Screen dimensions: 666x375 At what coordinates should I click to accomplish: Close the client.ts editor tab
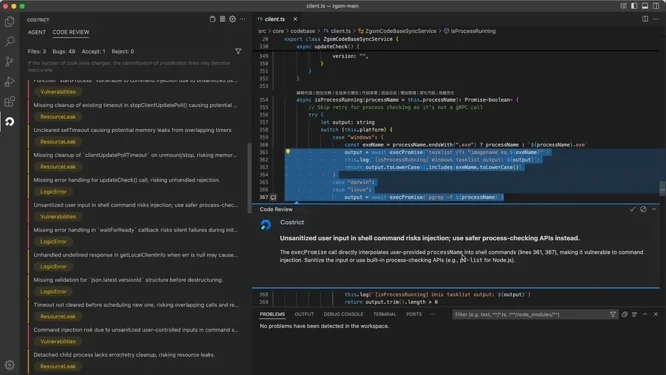click(295, 19)
